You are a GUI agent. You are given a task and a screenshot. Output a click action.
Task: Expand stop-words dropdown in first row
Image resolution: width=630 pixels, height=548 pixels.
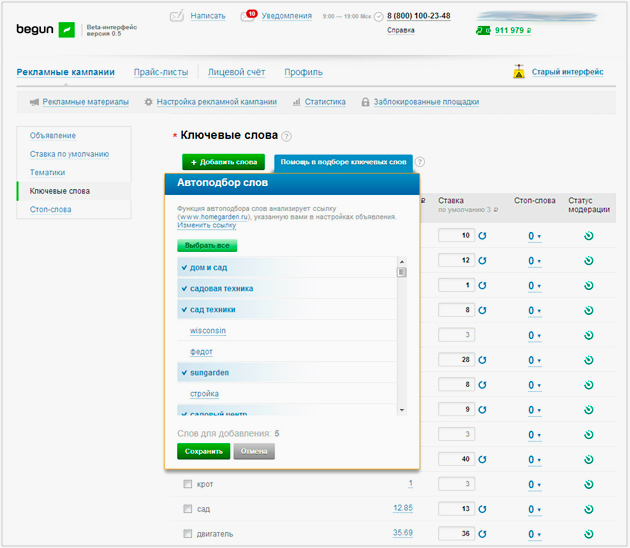(535, 236)
